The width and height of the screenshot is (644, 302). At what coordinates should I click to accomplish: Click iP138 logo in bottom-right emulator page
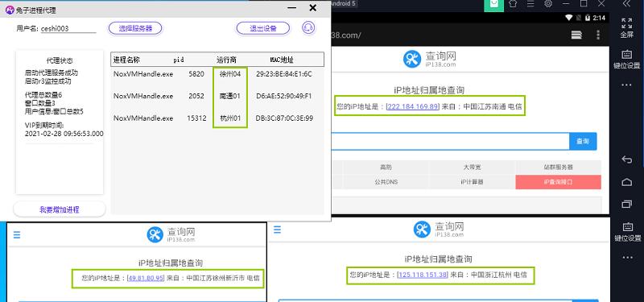click(439, 230)
